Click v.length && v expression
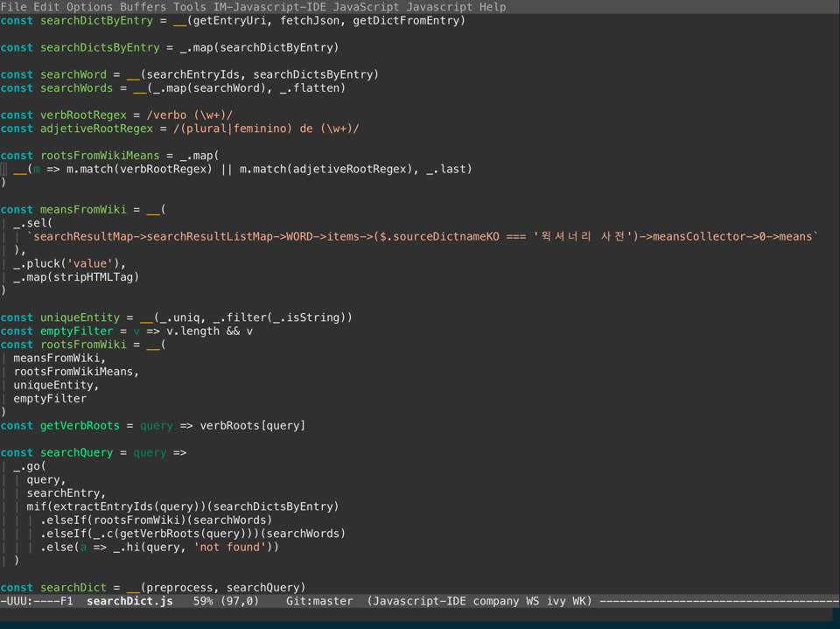This screenshot has height=629, width=840. click(209, 331)
